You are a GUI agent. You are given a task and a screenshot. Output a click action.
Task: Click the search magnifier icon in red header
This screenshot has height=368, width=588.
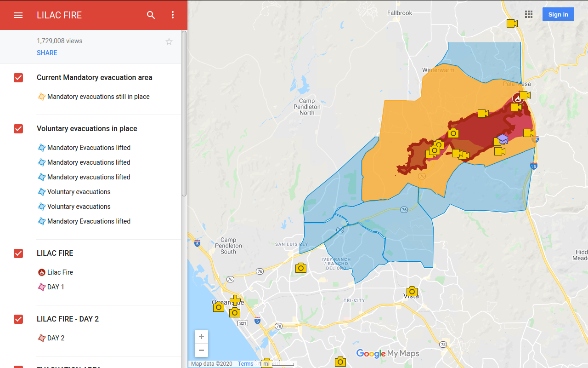tap(151, 15)
